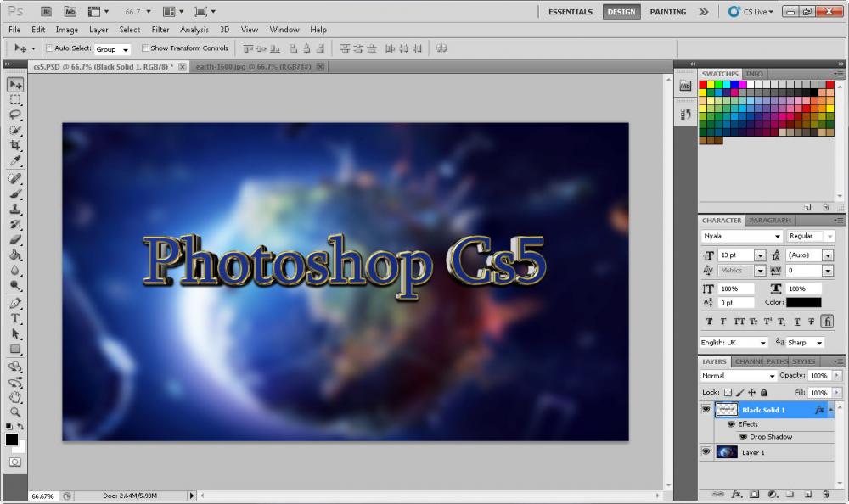Open the Analysis menu
Viewport: 849px width, 504px height.
tap(194, 30)
